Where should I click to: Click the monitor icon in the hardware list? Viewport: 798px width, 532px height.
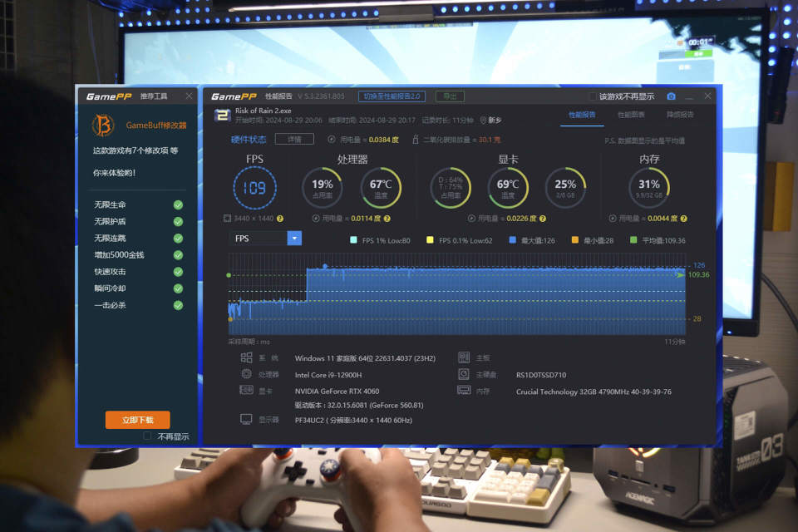point(246,420)
